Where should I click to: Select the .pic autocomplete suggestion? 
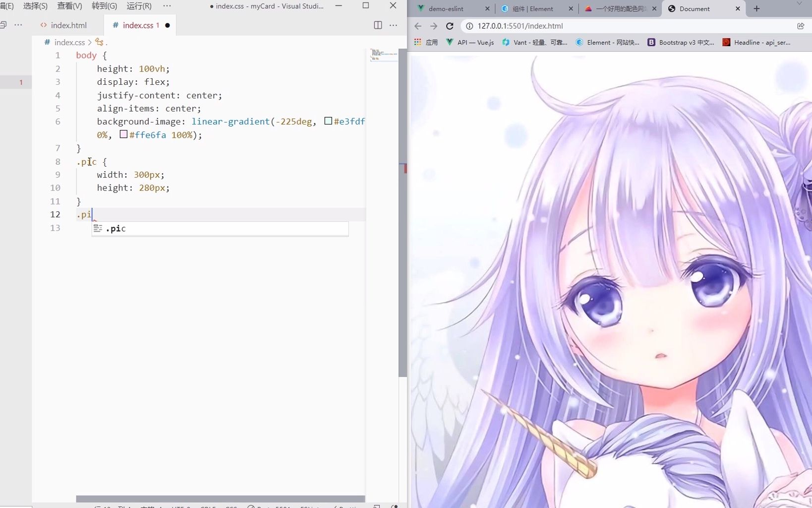coord(116,229)
